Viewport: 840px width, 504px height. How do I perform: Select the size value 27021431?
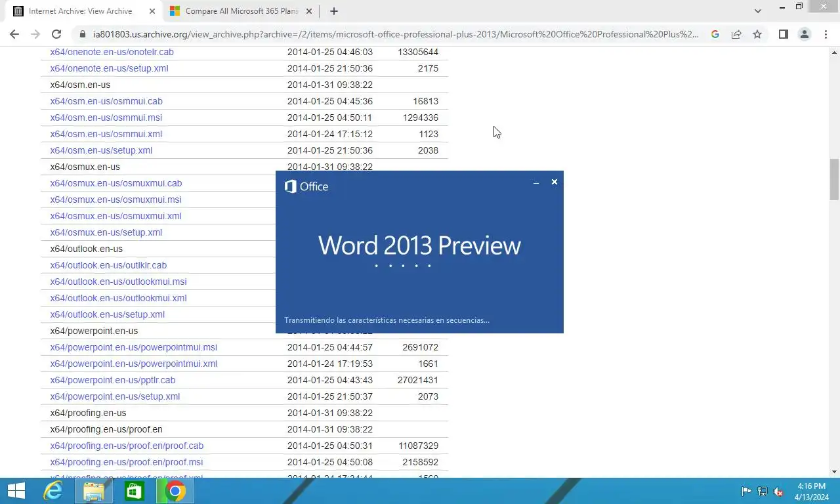(418, 380)
